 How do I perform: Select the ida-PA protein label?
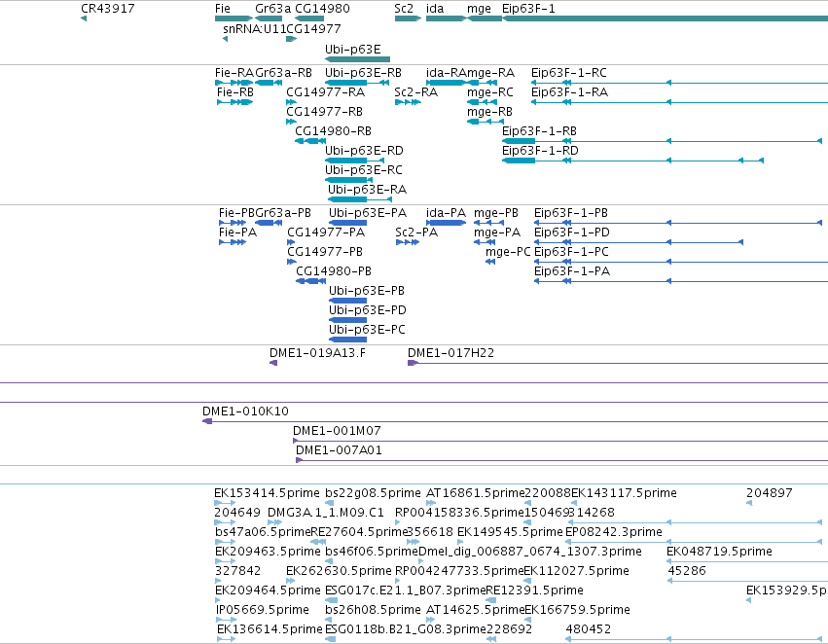(x=447, y=213)
